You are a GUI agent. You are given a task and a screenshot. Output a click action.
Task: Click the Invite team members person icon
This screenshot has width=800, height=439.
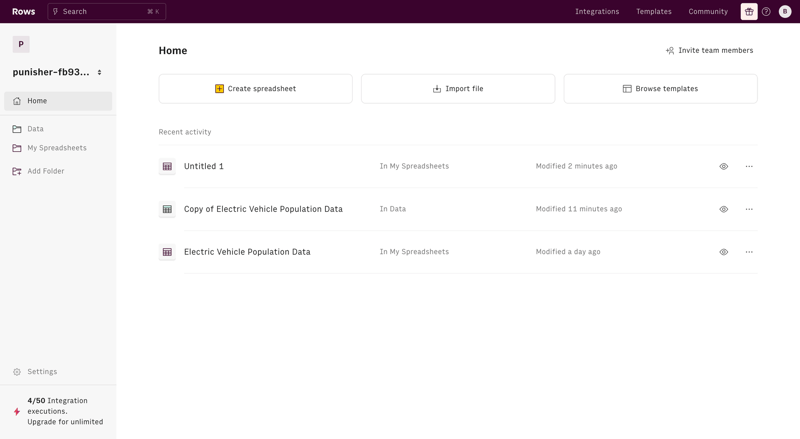coord(670,51)
